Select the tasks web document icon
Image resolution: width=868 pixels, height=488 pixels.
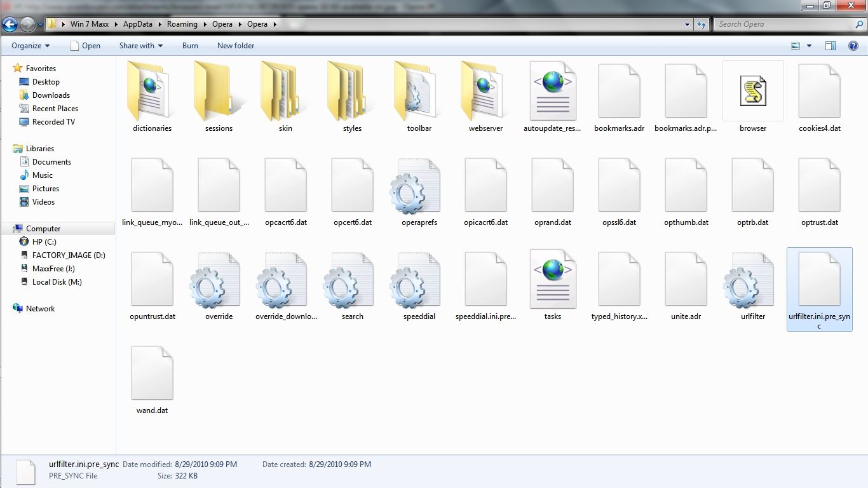pos(553,279)
